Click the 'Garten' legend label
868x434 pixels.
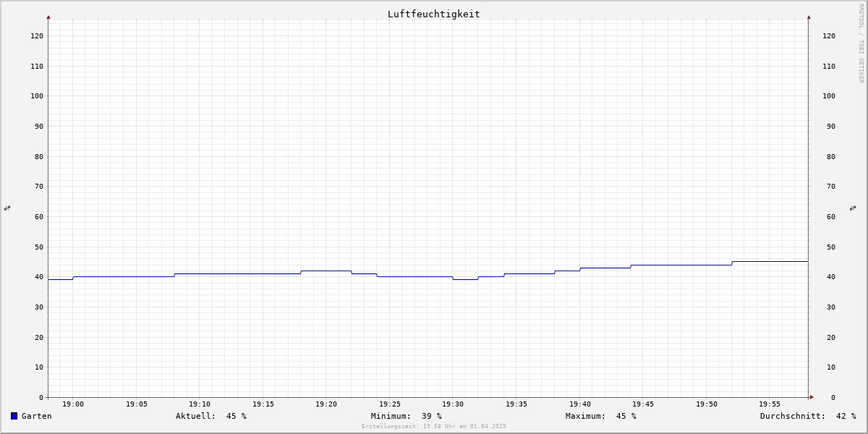(36, 416)
